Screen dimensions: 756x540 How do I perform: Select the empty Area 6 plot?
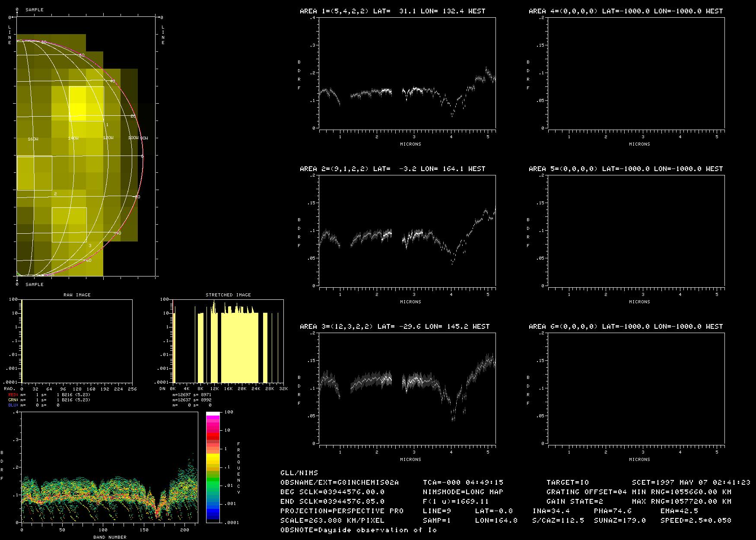pos(636,388)
